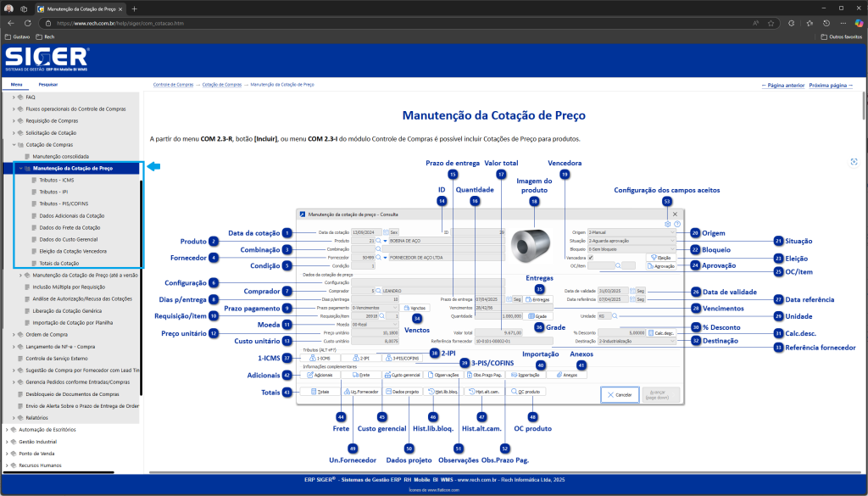Click the Custo gerencial button in the dialog
Image resolution: width=868 pixels, height=496 pixels.
click(x=403, y=375)
